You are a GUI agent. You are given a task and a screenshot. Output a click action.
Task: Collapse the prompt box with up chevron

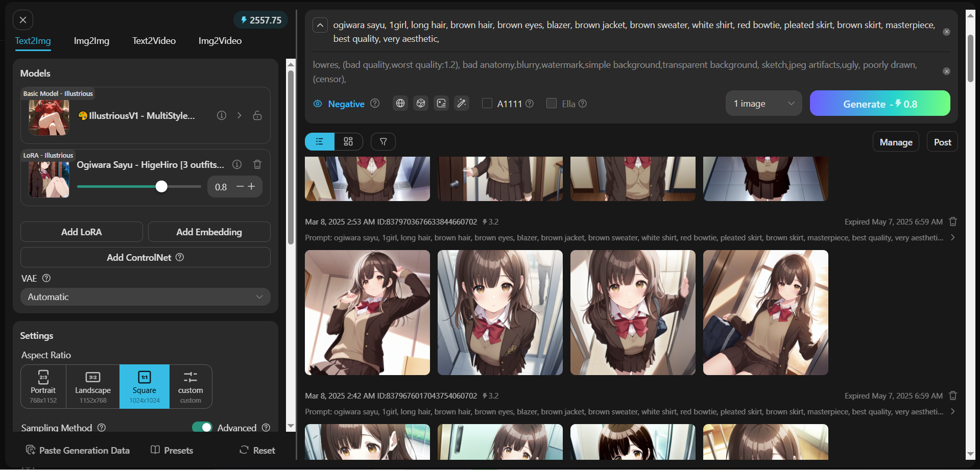click(x=320, y=25)
